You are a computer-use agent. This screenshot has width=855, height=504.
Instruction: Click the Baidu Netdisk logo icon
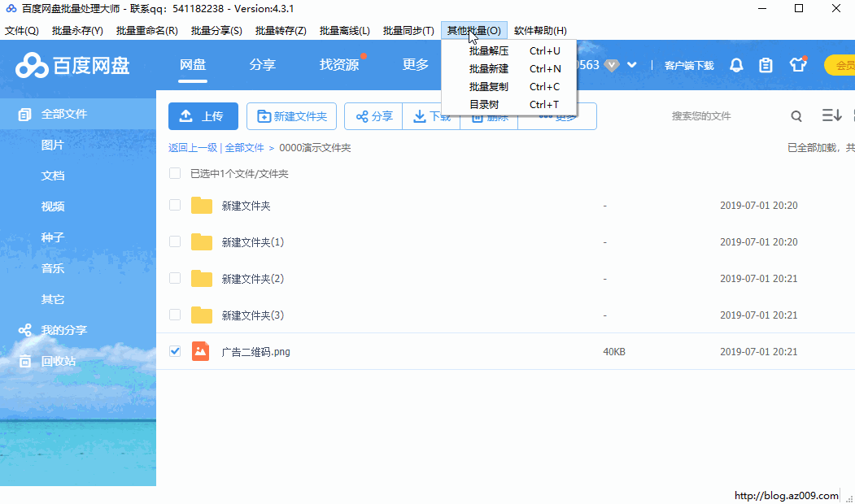click(x=33, y=65)
